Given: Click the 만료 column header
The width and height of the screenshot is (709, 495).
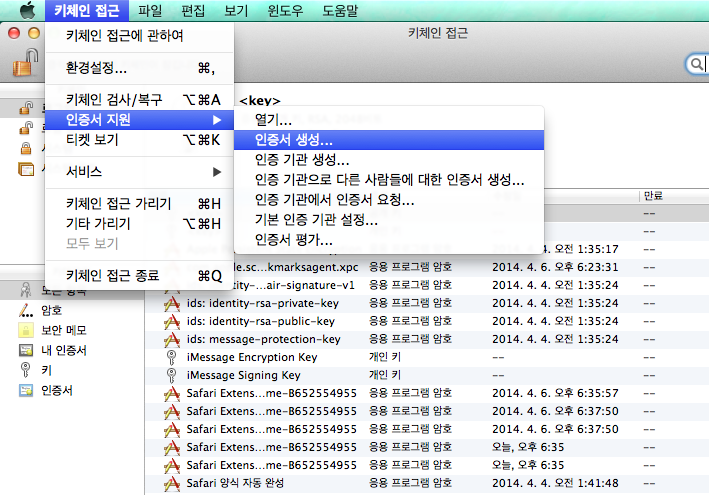Looking at the screenshot, I should tap(653, 196).
